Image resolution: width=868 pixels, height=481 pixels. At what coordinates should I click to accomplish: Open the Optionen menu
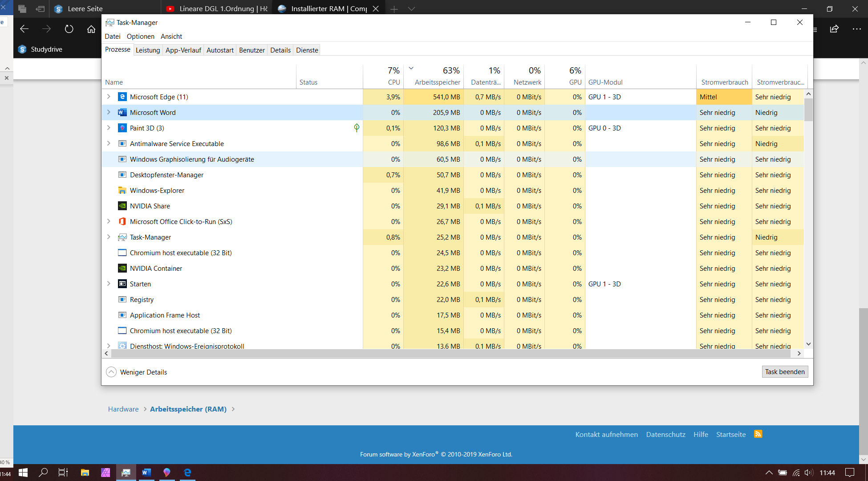point(141,37)
